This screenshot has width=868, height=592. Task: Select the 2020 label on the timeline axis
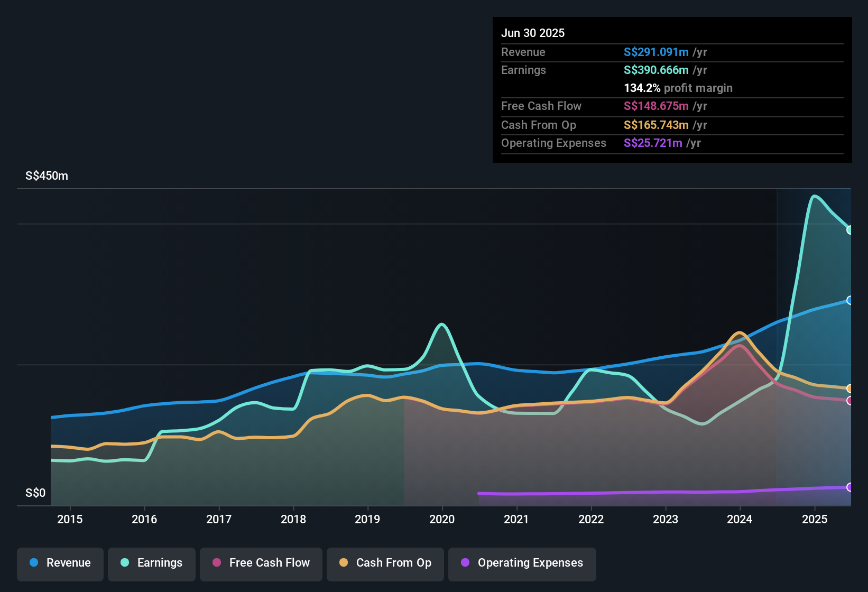click(442, 519)
